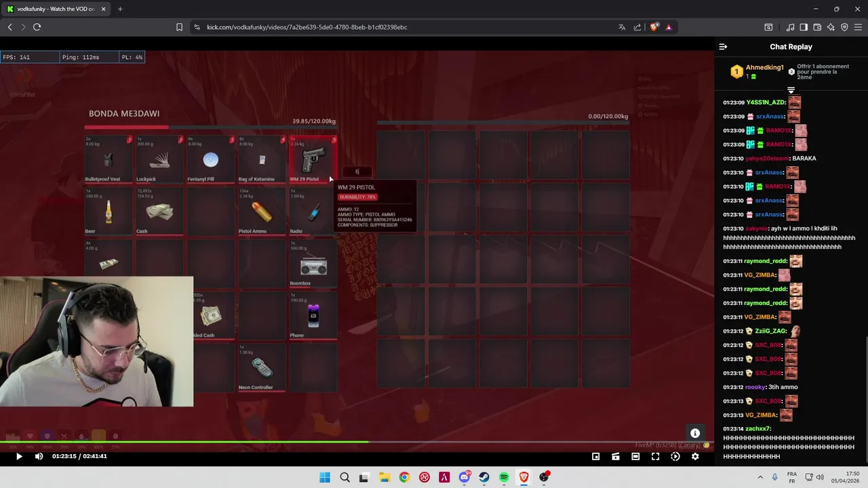The image size is (868, 488).
Task: Mute the video player volume
Action: pyautogui.click(x=39, y=456)
